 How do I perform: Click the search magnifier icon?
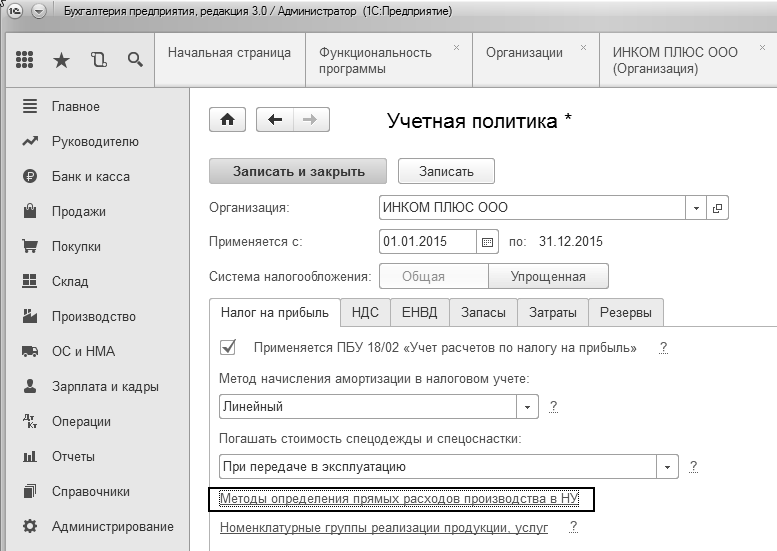[135, 60]
